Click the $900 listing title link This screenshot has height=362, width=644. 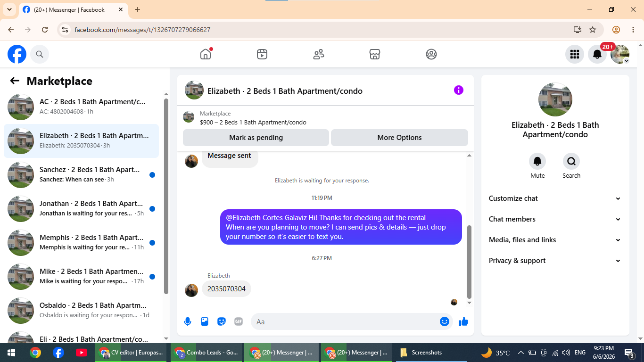(x=253, y=123)
